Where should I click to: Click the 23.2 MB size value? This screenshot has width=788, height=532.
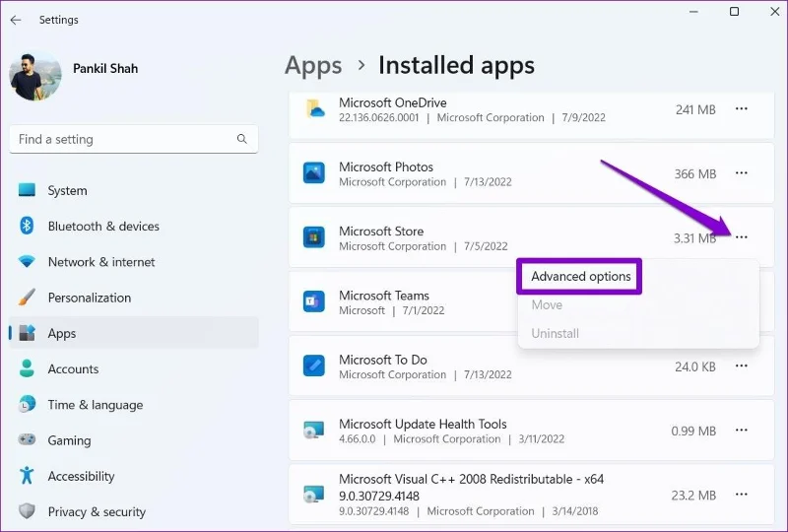pyautogui.click(x=693, y=496)
